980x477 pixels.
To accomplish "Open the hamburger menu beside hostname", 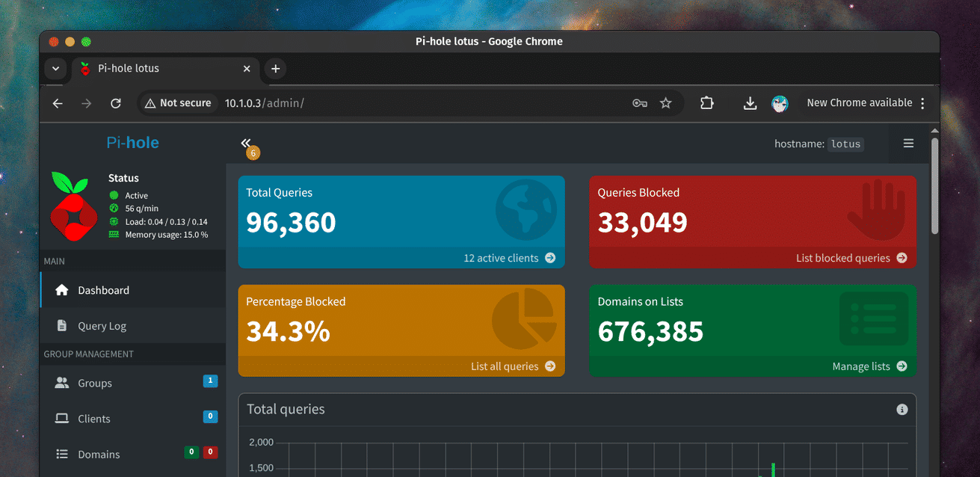I will click(908, 144).
